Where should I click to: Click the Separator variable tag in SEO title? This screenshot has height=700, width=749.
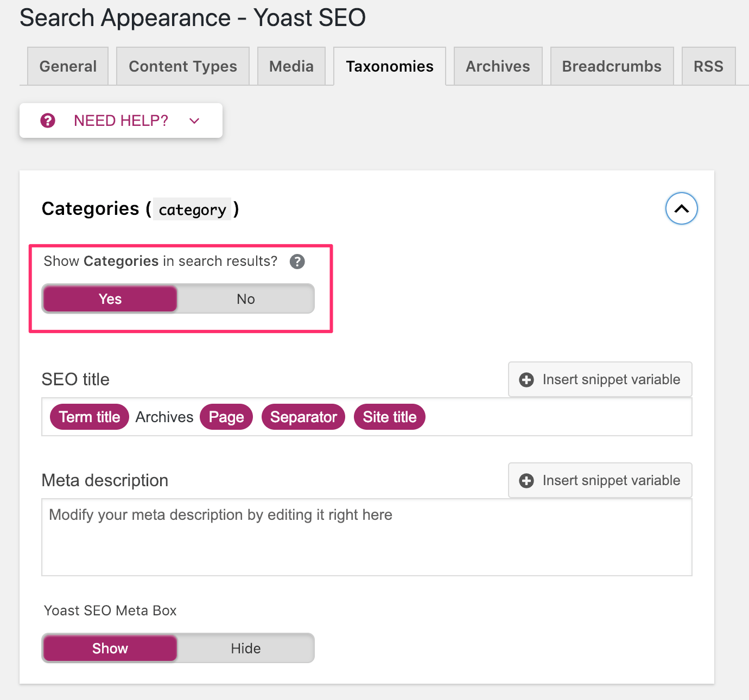tap(303, 417)
